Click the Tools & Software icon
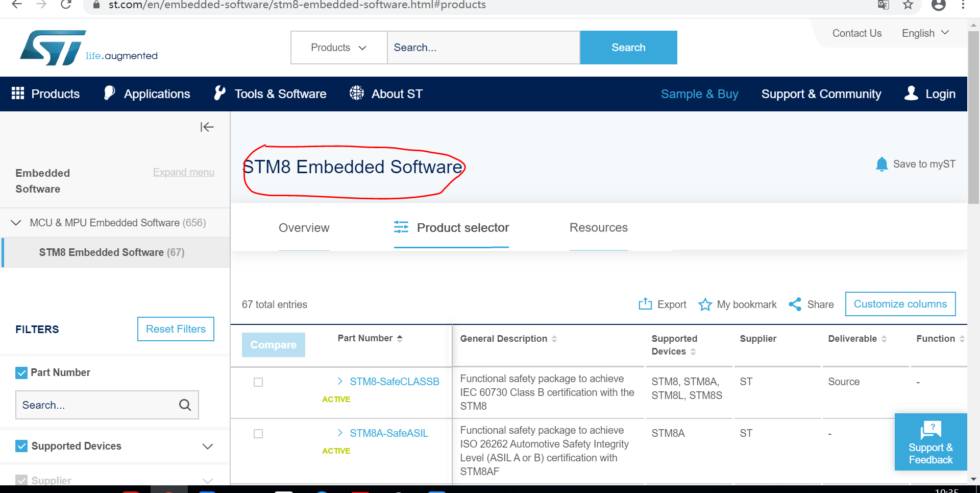Screen dimensions: 980x493 point(219,92)
